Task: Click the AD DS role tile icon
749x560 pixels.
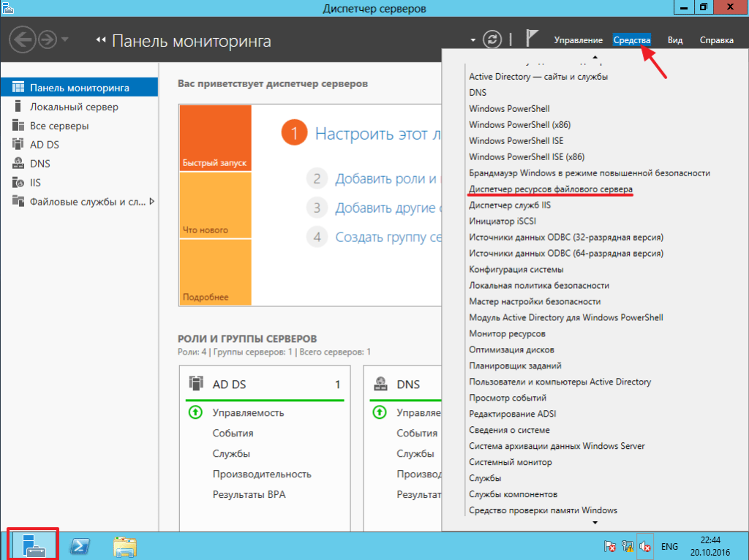Action: coord(195,383)
